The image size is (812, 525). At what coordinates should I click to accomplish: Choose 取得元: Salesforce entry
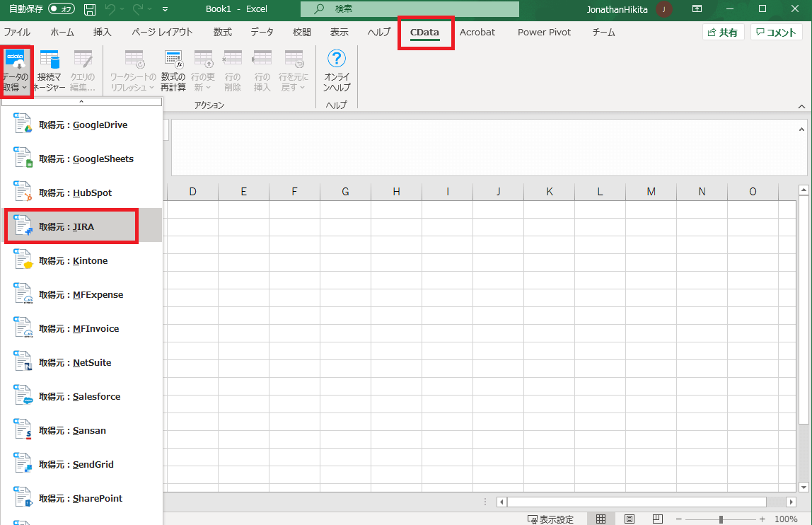pyautogui.click(x=82, y=396)
